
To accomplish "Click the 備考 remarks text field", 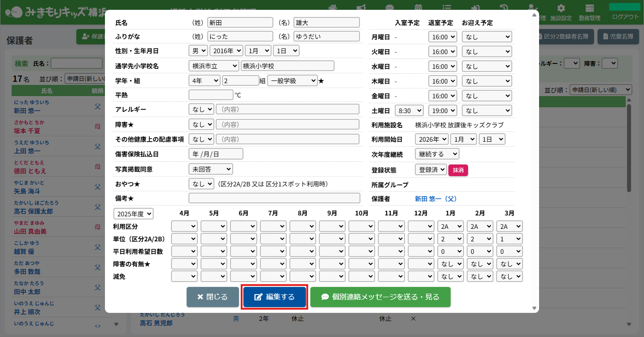I will pos(274,198).
